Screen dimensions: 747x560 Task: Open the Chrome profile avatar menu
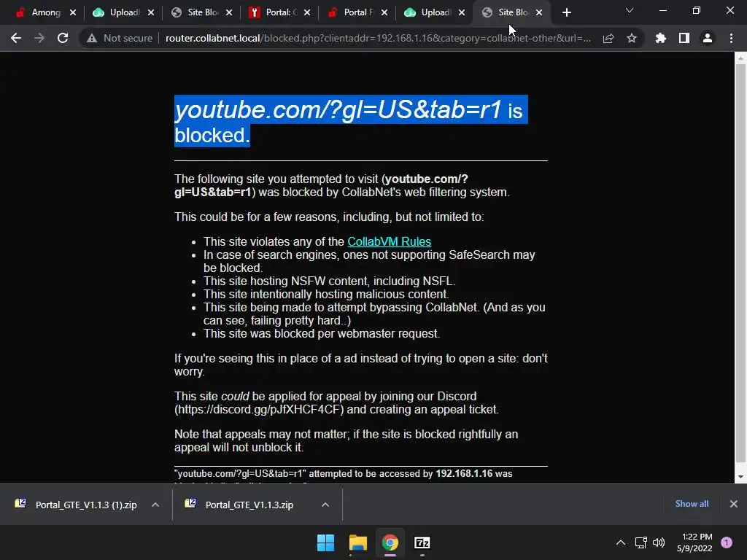(708, 38)
